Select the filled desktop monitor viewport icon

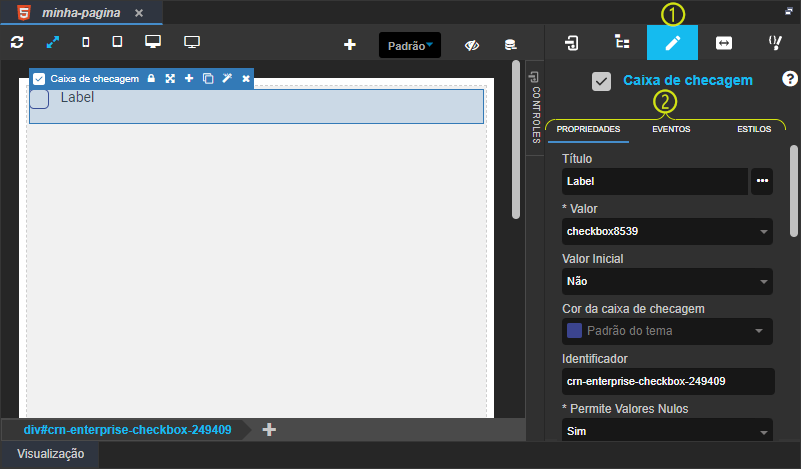(153, 41)
